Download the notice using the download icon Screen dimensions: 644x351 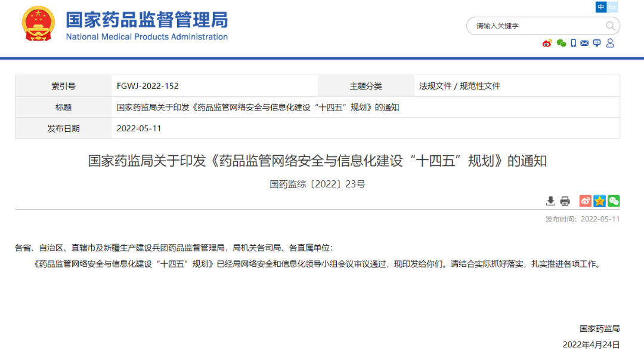point(550,201)
